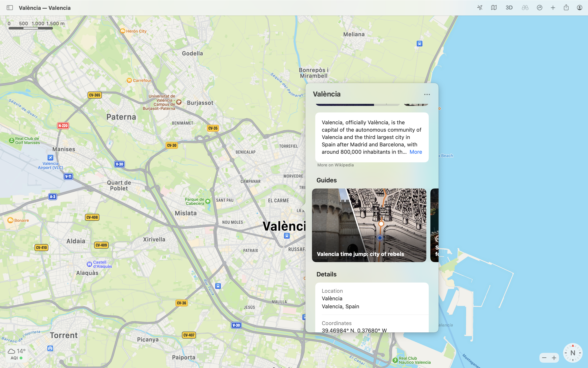
Task: Select the Bonaire shopping marker
Action: point(10,220)
